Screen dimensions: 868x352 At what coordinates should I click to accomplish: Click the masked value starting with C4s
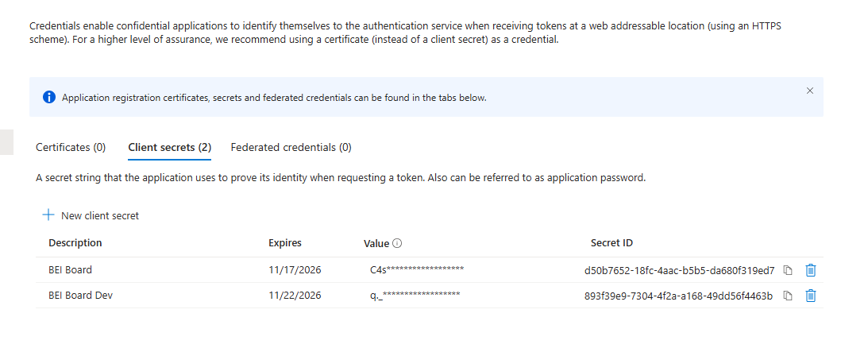[417, 270]
